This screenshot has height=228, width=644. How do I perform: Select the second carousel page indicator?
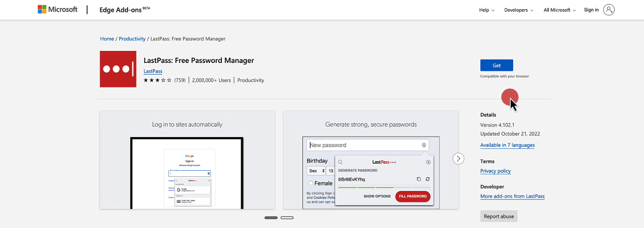[287, 218]
